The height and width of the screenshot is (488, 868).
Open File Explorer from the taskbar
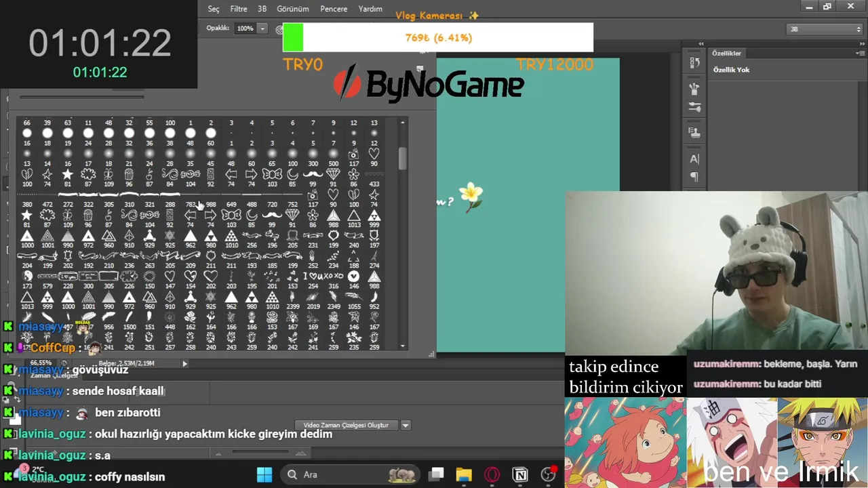464,474
